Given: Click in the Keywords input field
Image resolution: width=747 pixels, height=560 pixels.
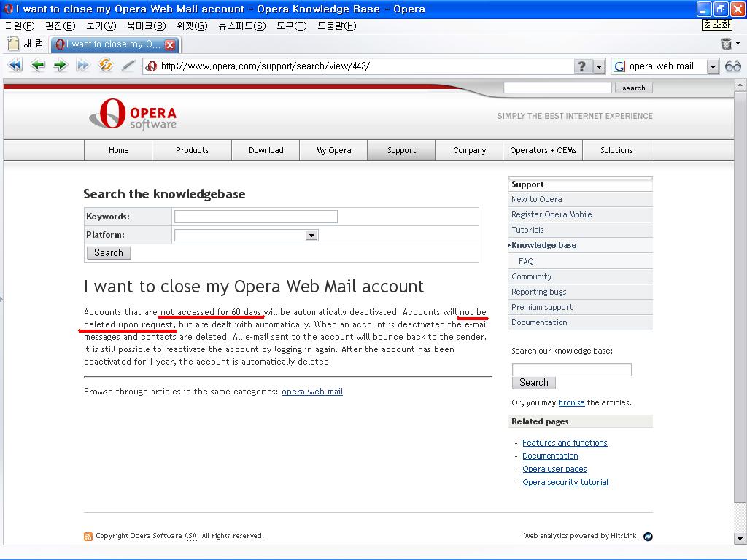Looking at the screenshot, I should coord(256,217).
